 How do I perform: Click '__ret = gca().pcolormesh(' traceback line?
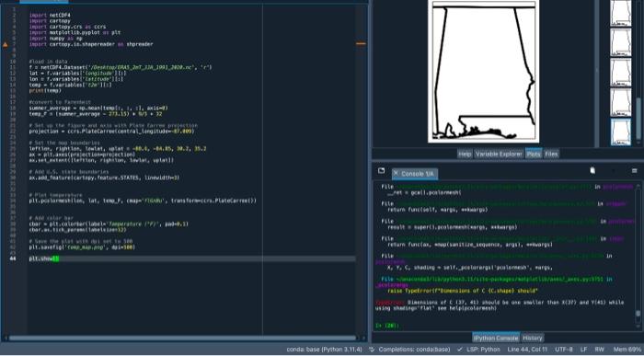(x=424, y=192)
